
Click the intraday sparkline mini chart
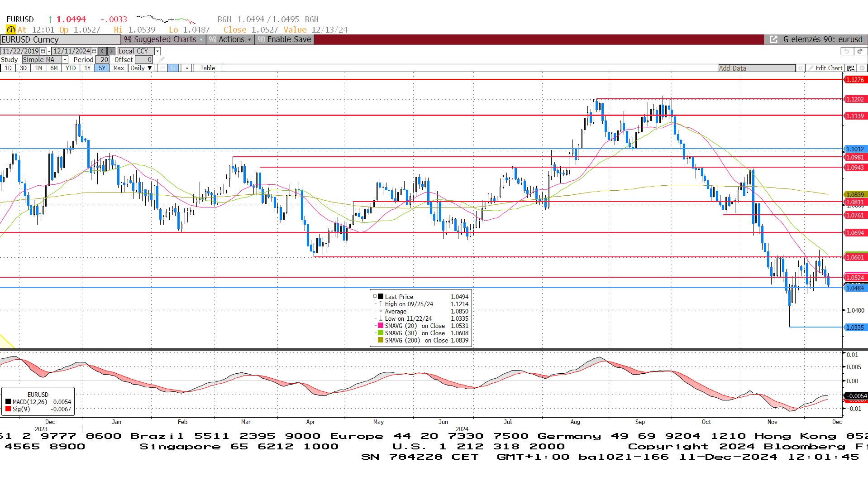tap(166, 19)
